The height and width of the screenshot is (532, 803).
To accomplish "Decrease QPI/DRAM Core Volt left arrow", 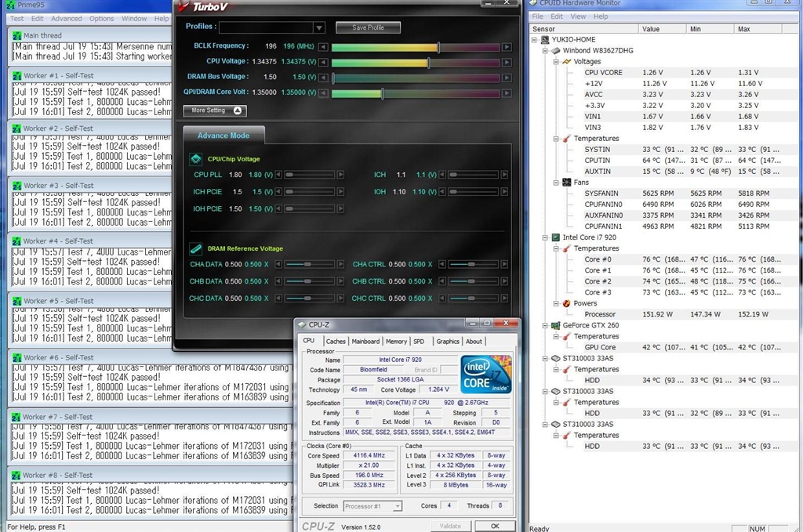I will (x=323, y=93).
